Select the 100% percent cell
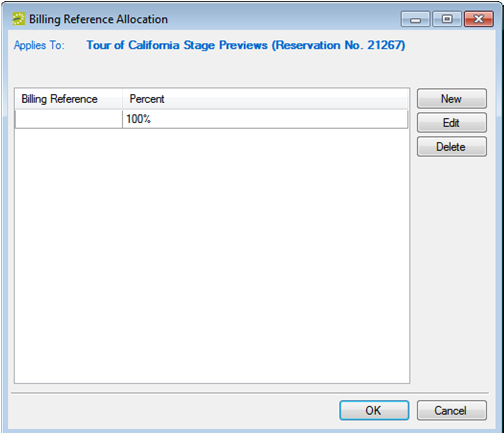Image resolution: width=504 pixels, height=433 pixels. [x=265, y=119]
